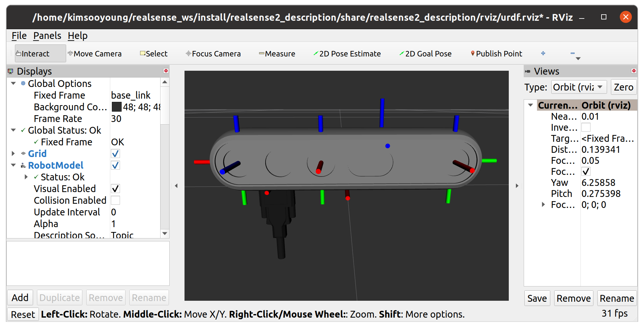Open the view Type dropdown
The image size is (644, 328).
579,87
